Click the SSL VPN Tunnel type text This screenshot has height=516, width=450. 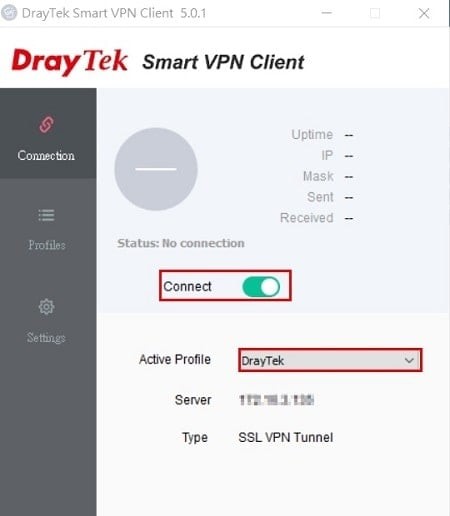(286, 437)
